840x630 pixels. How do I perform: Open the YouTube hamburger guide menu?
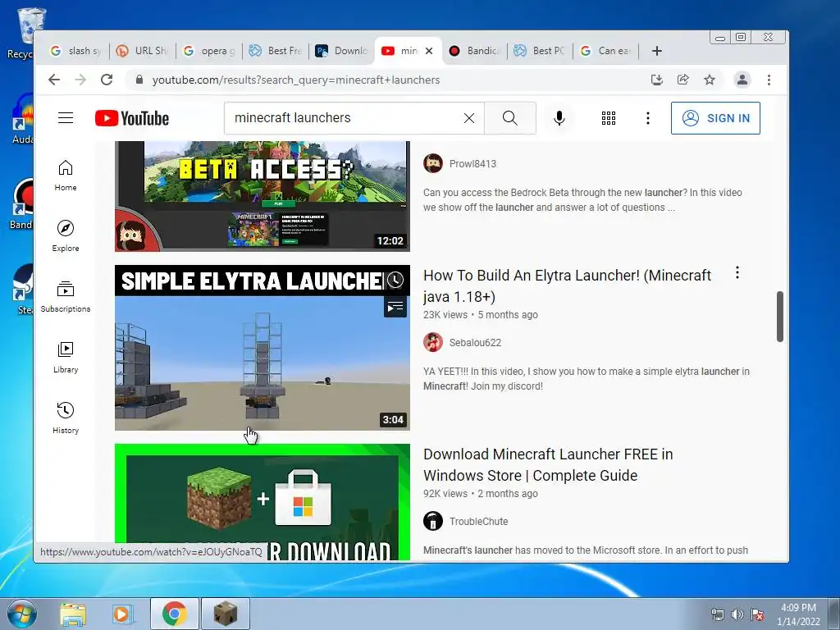click(66, 118)
